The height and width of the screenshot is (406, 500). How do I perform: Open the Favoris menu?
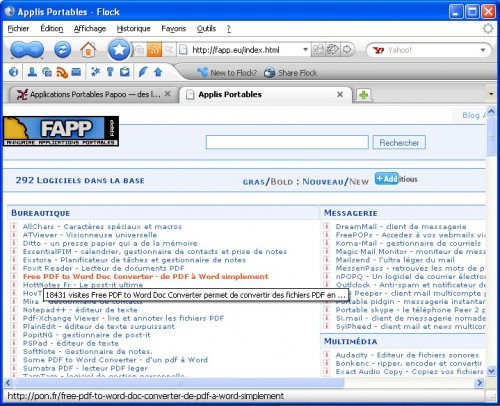174,29
